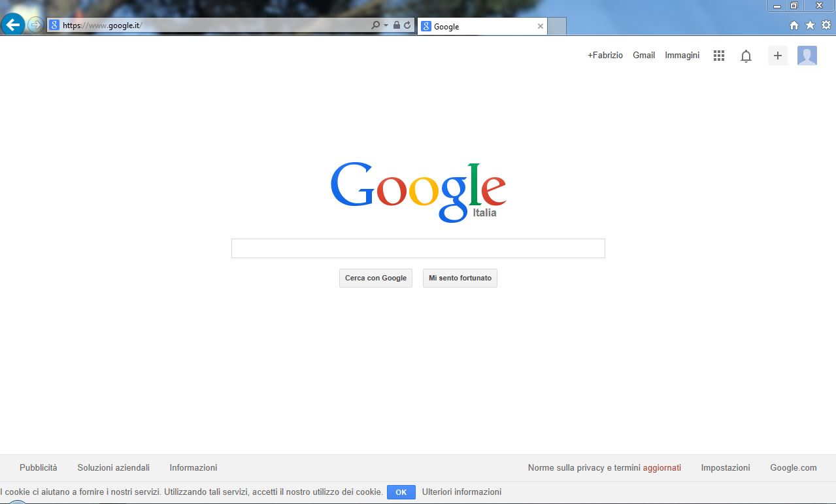Open the Google apps grid icon
This screenshot has width=836, height=504.
coord(719,56)
